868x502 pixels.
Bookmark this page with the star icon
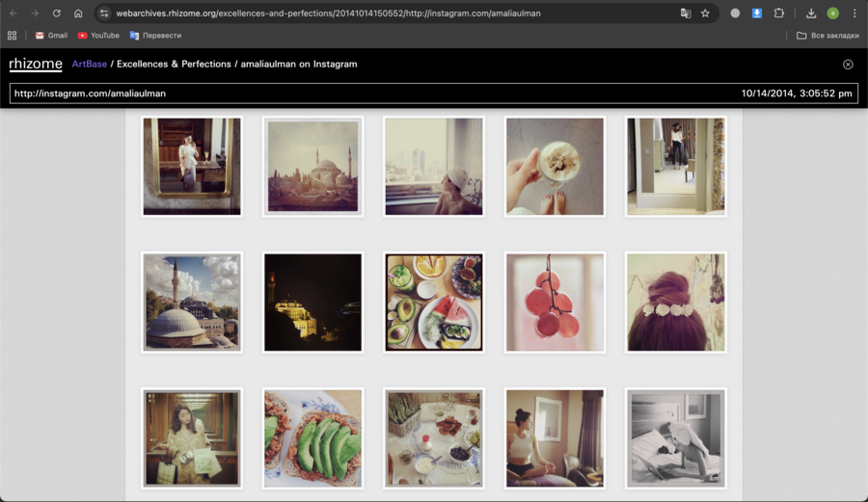click(x=705, y=13)
